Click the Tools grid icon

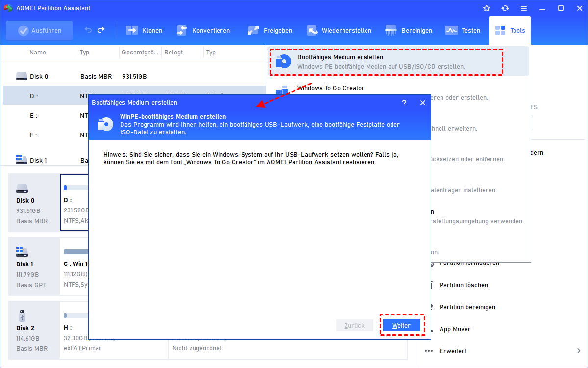click(500, 30)
